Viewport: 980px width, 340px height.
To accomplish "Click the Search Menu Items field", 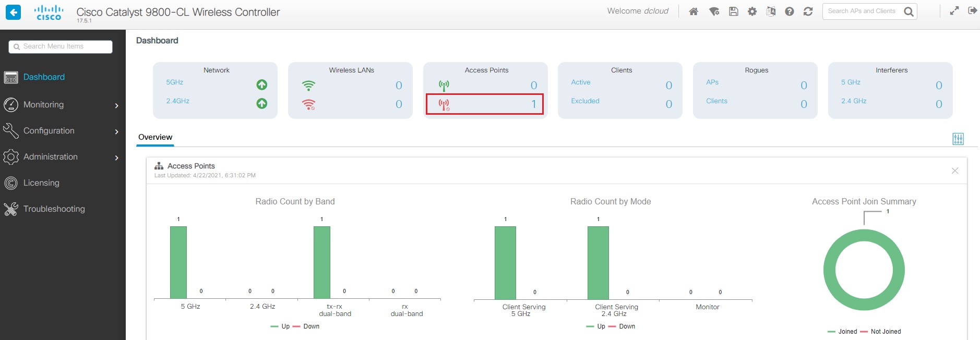I will 61,47.
